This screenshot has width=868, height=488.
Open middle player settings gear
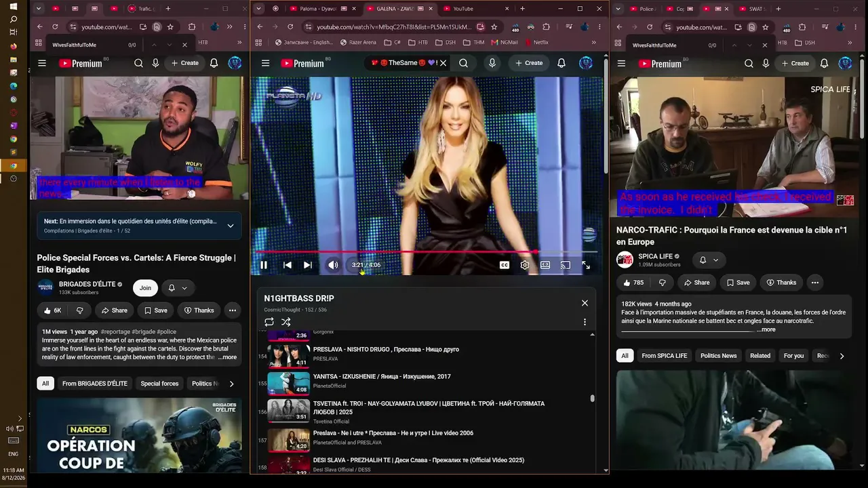point(525,265)
